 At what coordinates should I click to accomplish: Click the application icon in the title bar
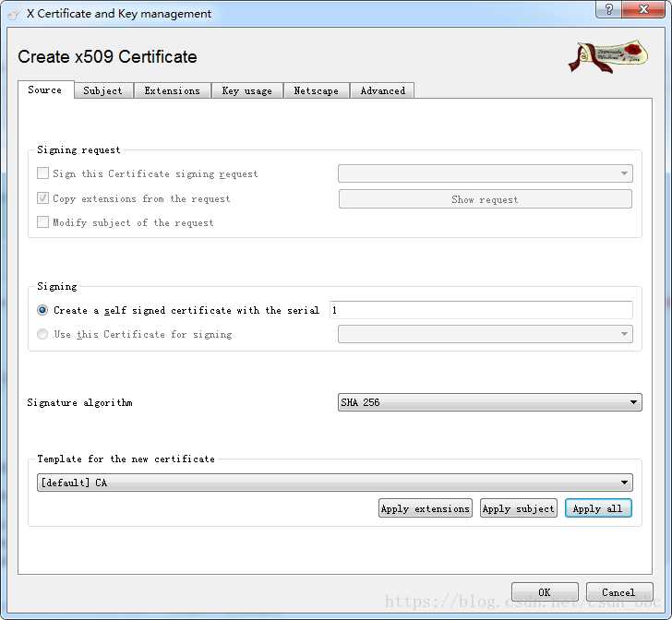click(14, 14)
